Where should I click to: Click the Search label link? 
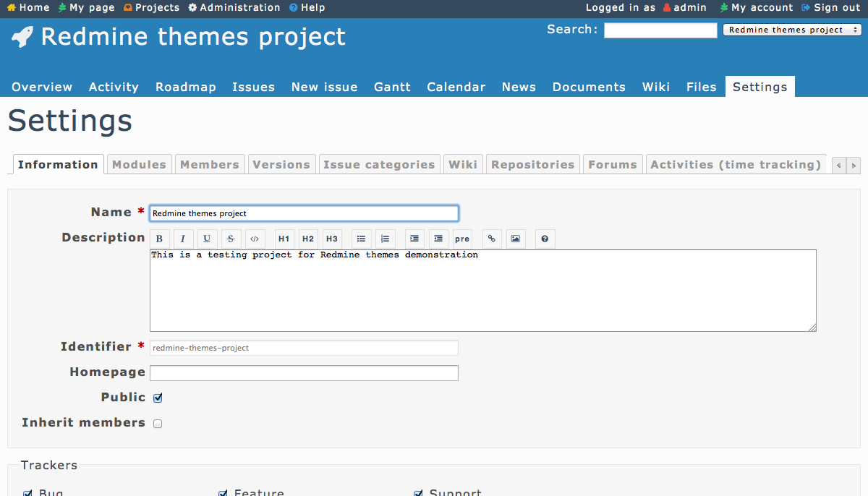click(571, 29)
